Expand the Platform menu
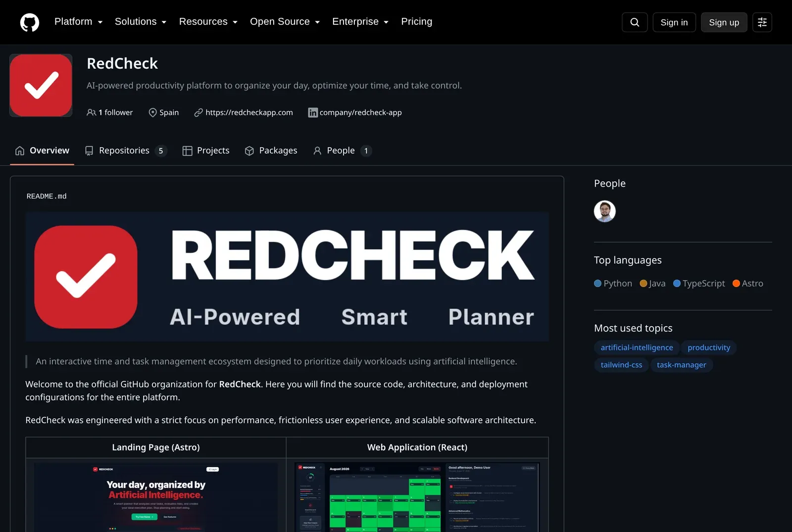Screen dimensions: 792x532 [x=79, y=22]
